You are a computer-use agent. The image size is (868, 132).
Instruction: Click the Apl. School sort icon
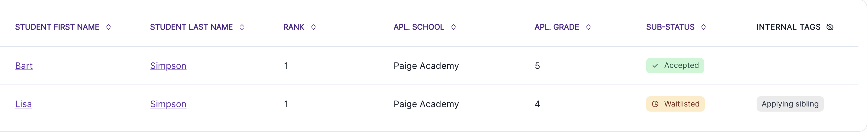coord(454,27)
